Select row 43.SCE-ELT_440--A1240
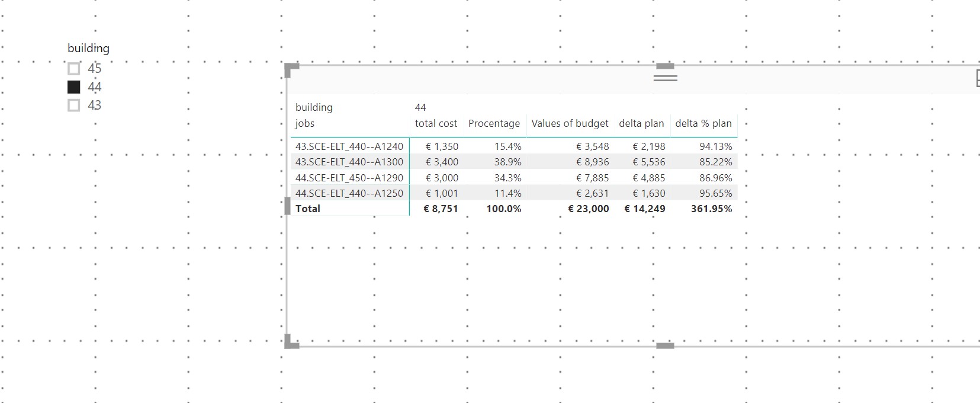The image size is (980, 403). click(x=349, y=146)
